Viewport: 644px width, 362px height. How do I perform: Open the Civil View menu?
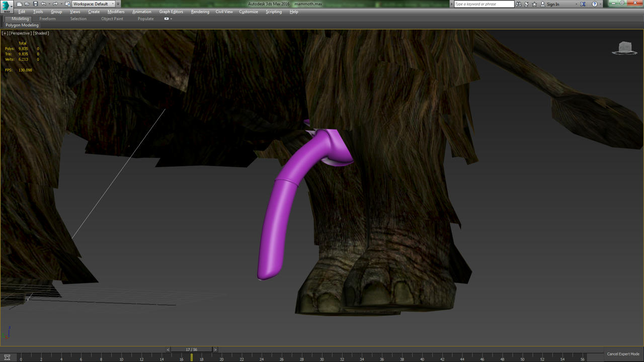tap(224, 12)
